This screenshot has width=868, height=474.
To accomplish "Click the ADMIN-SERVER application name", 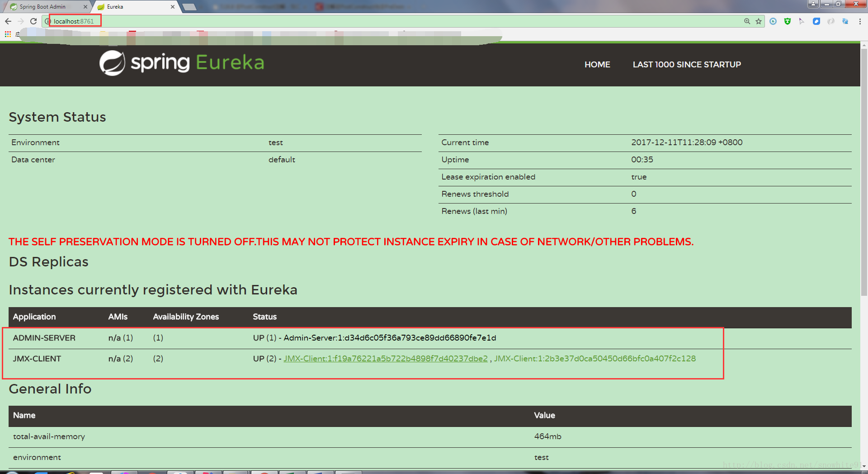I will pos(44,338).
